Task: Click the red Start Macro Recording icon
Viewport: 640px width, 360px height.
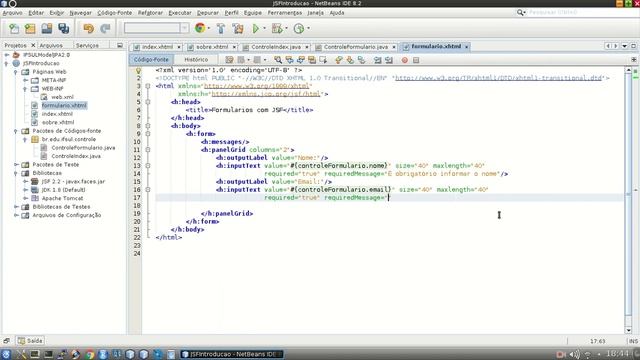Action: click(x=404, y=60)
